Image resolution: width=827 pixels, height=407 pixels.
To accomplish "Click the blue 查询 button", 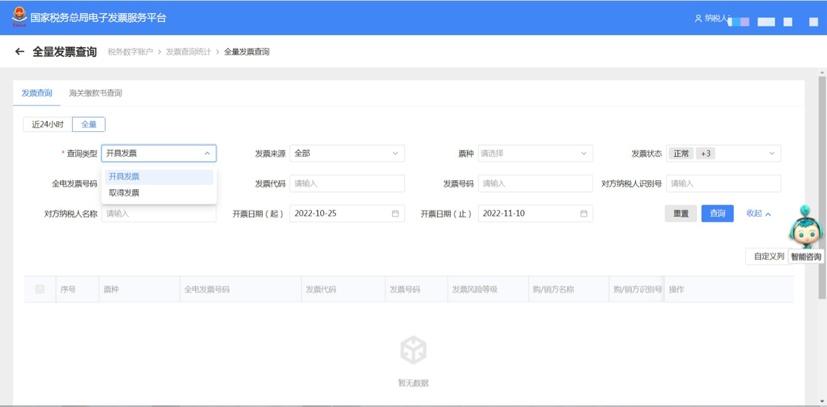I will coord(717,213).
